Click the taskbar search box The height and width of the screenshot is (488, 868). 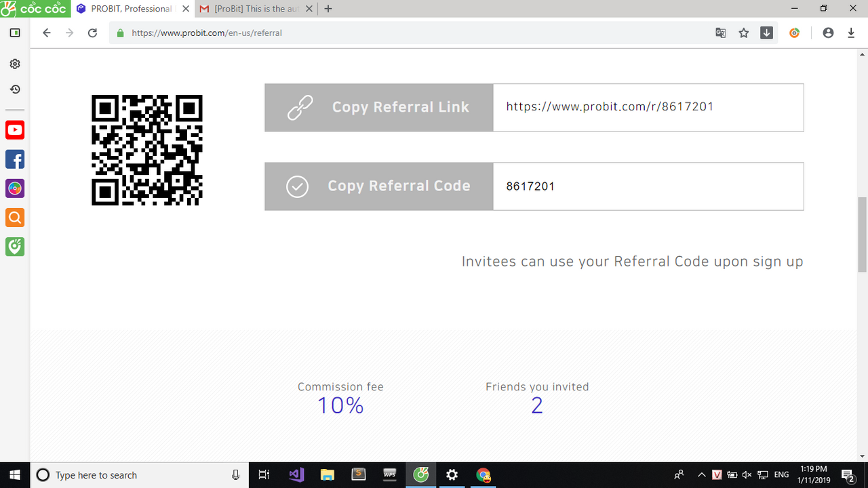pyautogui.click(x=140, y=475)
